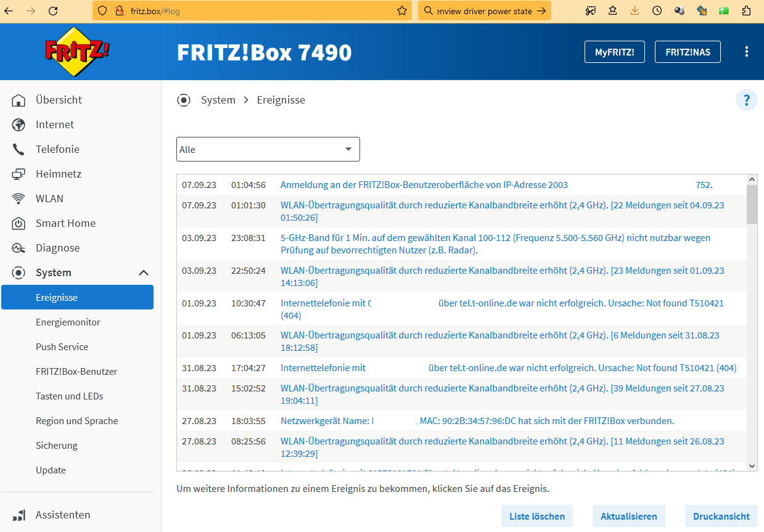Open the Push Service page
Viewport: 764px width, 532px height.
pyautogui.click(x=62, y=346)
